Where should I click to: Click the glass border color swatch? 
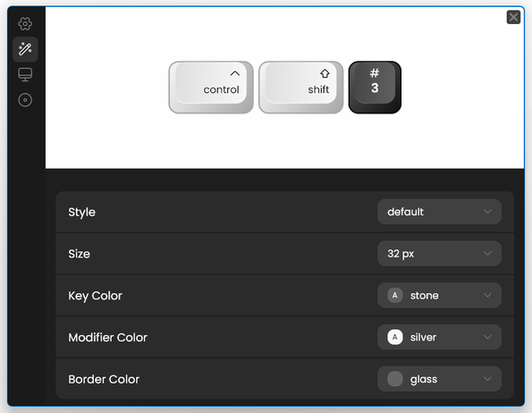[395, 379]
